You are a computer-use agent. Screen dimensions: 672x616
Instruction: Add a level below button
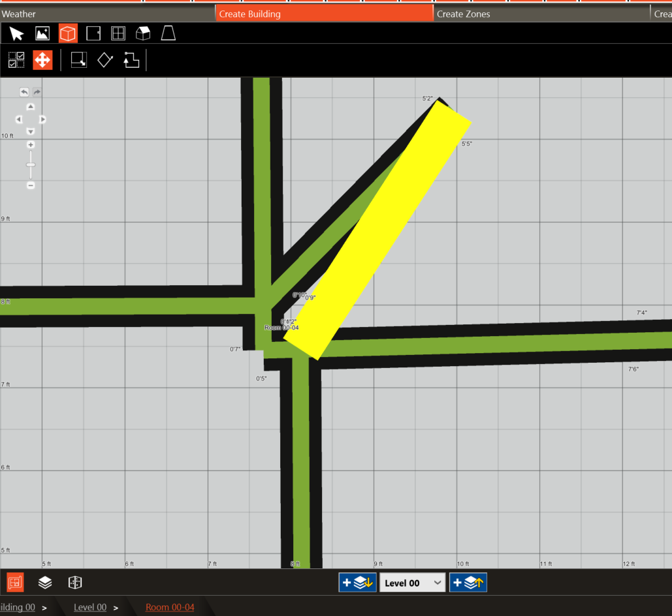tap(357, 583)
